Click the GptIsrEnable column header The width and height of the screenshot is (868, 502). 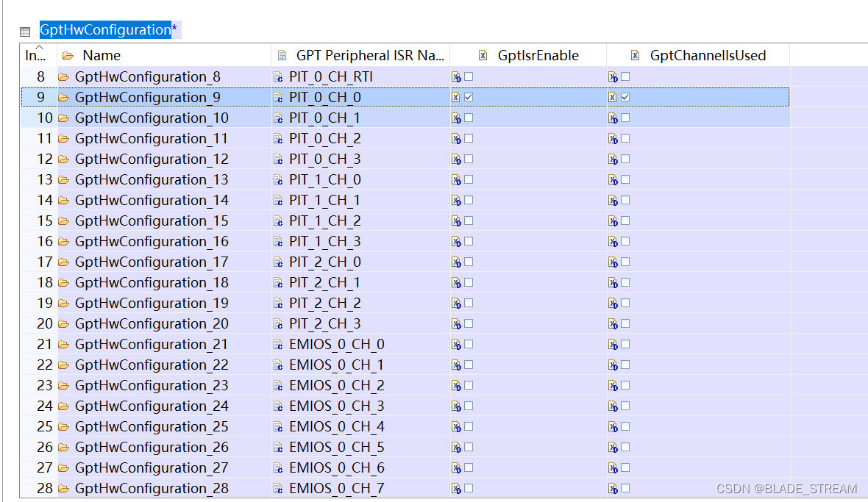529,55
